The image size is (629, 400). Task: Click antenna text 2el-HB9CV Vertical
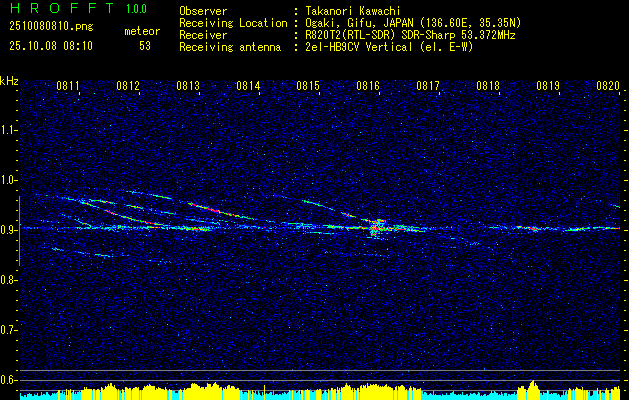359,47
